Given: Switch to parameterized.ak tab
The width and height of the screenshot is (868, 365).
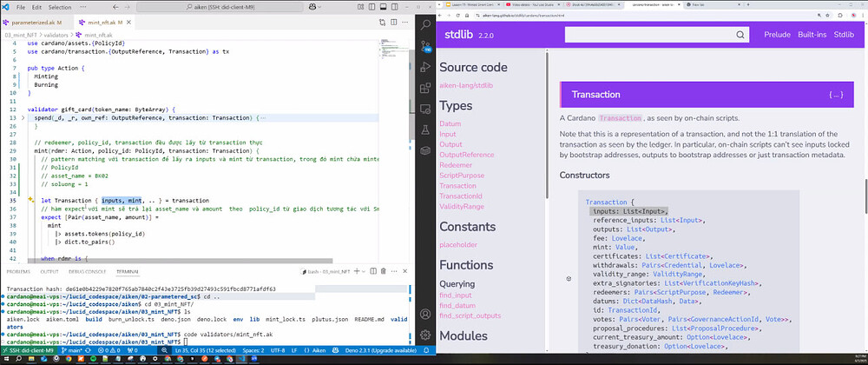Looking at the screenshot, I should click(36, 23).
